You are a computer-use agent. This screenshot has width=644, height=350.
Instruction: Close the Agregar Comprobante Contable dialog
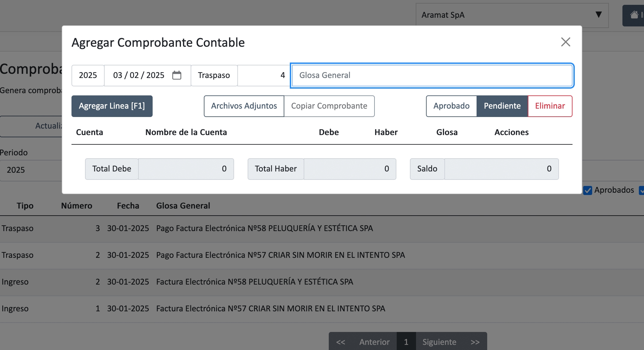pyautogui.click(x=565, y=42)
